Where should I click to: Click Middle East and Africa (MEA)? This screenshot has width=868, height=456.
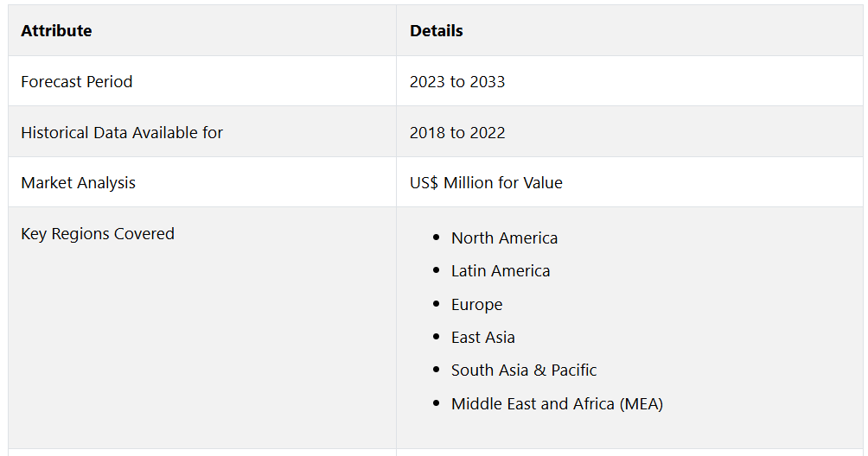(557, 404)
